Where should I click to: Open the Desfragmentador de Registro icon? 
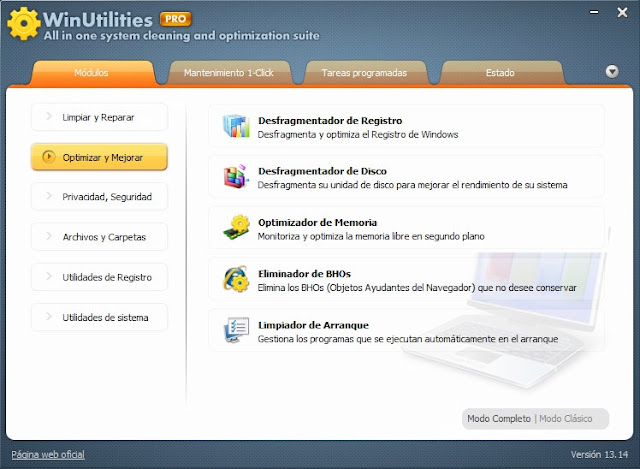[236, 126]
